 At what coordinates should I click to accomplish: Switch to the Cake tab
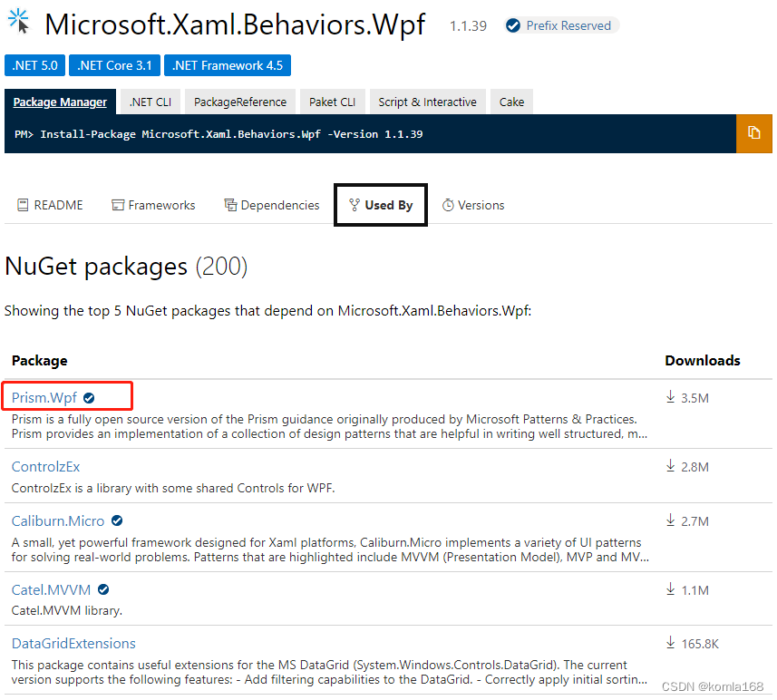point(511,102)
